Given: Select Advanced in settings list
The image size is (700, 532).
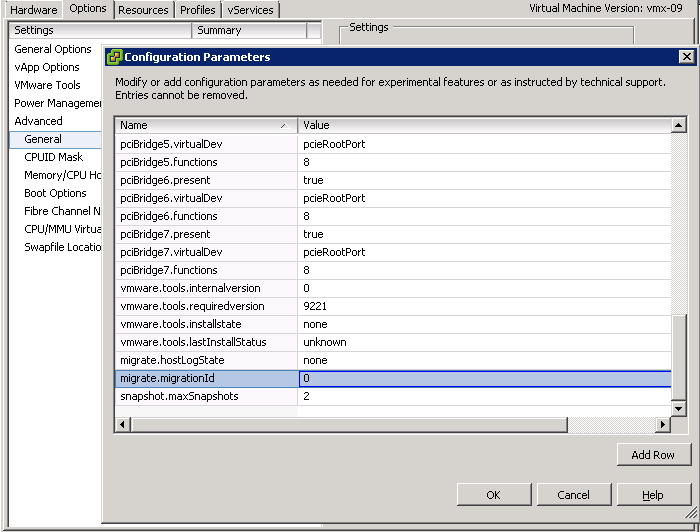Looking at the screenshot, I should pyautogui.click(x=38, y=121).
